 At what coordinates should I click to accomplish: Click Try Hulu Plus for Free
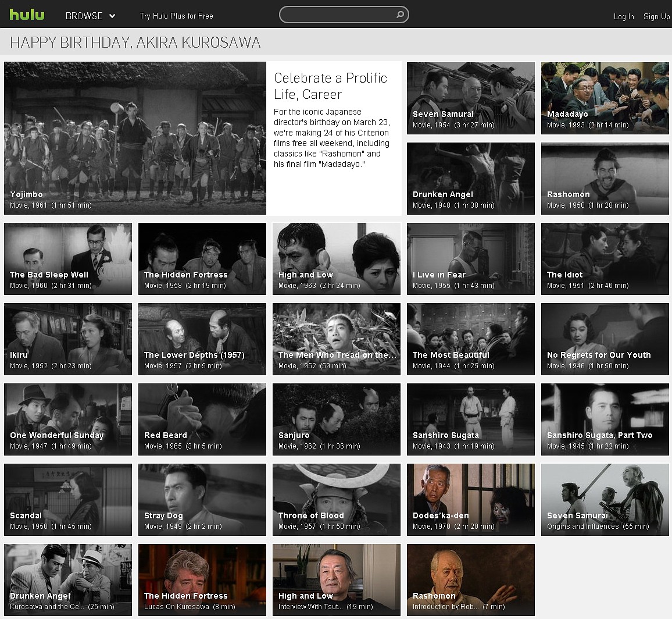pyautogui.click(x=177, y=16)
